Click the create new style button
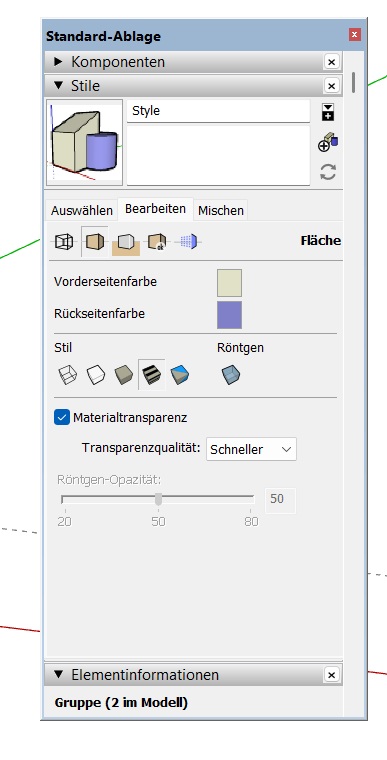The height and width of the screenshot is (760, 387). click(x=328, y=144)
